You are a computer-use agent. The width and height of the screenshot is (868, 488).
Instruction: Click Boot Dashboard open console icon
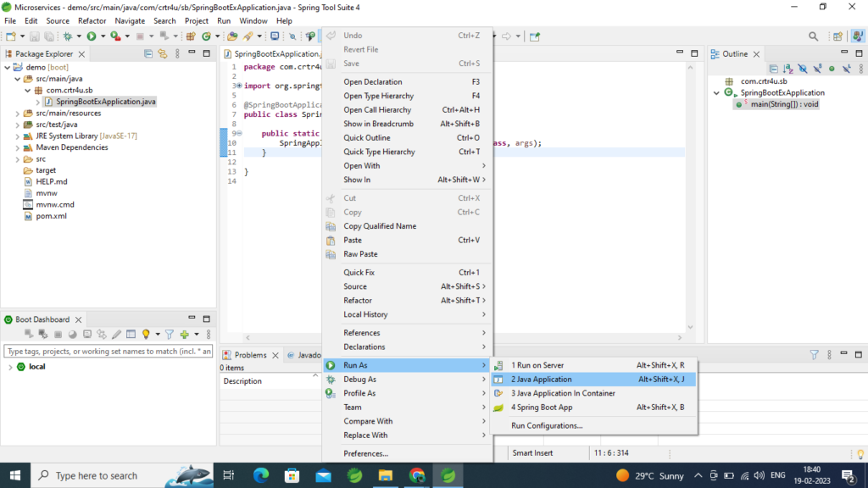tap(87, 334)
